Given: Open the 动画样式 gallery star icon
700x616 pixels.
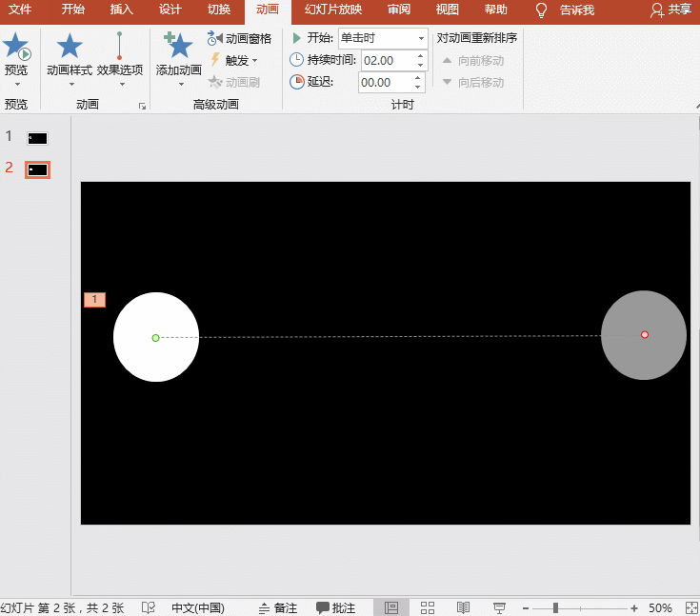Looking at the screenshot, I should click(70, 46).
